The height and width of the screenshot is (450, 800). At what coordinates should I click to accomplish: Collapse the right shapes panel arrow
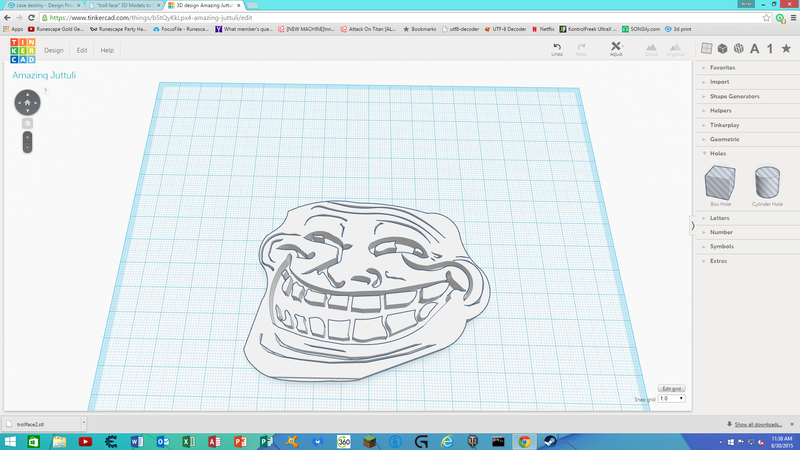(693, 226)
